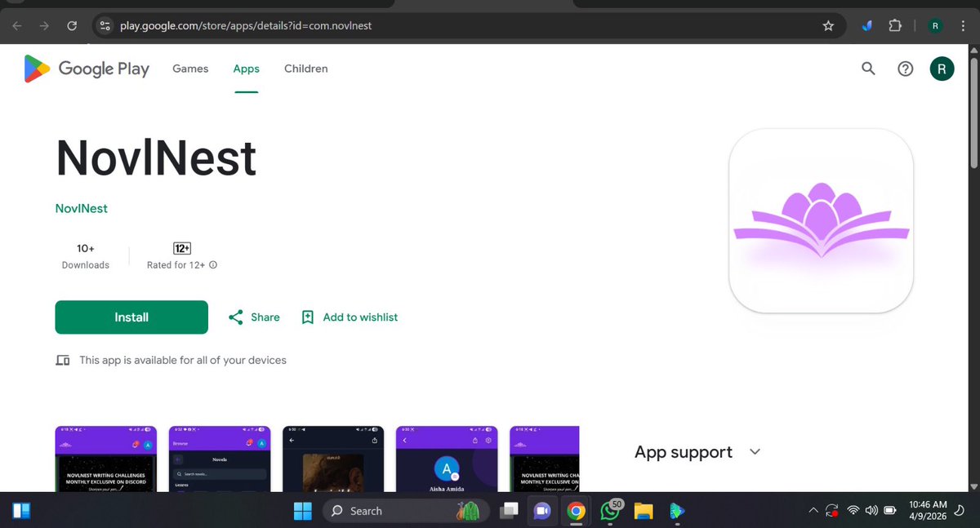Click the 10+ Downloads text
Image resolution: width=980 pixels, height=528 pixels.
point(86,255)
